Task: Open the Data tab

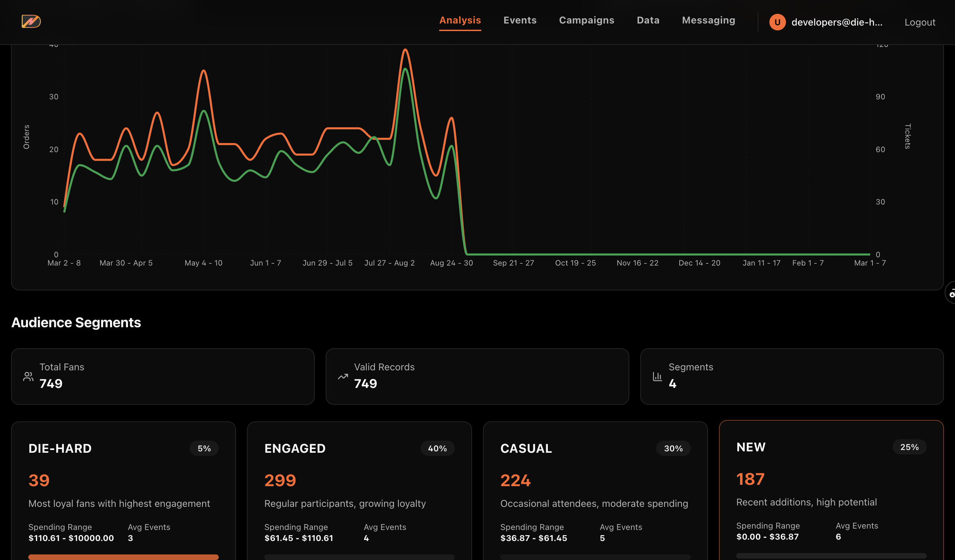Action: point(648,20)
